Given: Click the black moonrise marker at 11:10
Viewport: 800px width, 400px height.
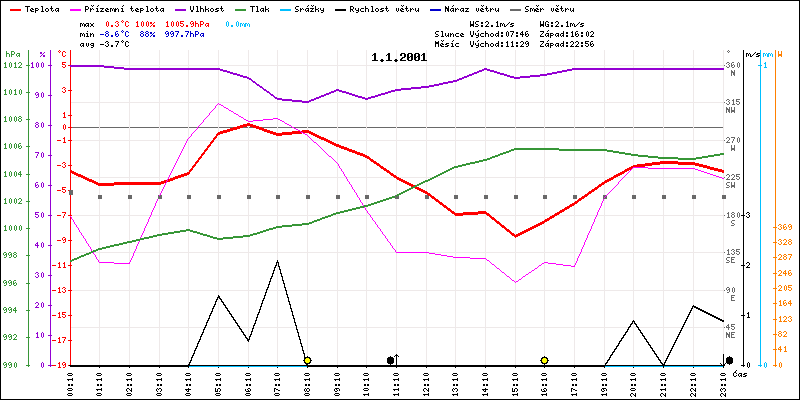Looking at the screenshot, I should (x=391, y=360).
